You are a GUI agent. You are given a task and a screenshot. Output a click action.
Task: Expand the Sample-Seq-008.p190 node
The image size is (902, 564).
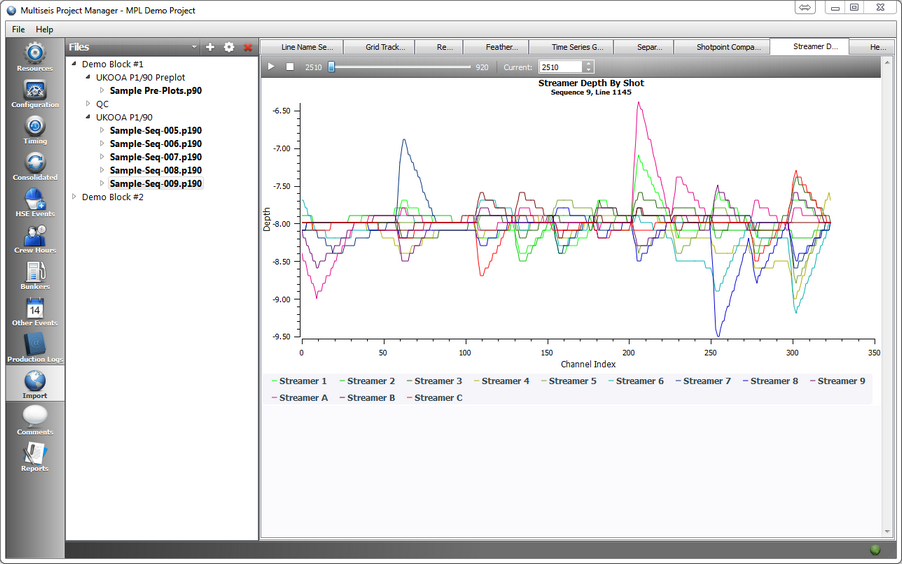102,170
